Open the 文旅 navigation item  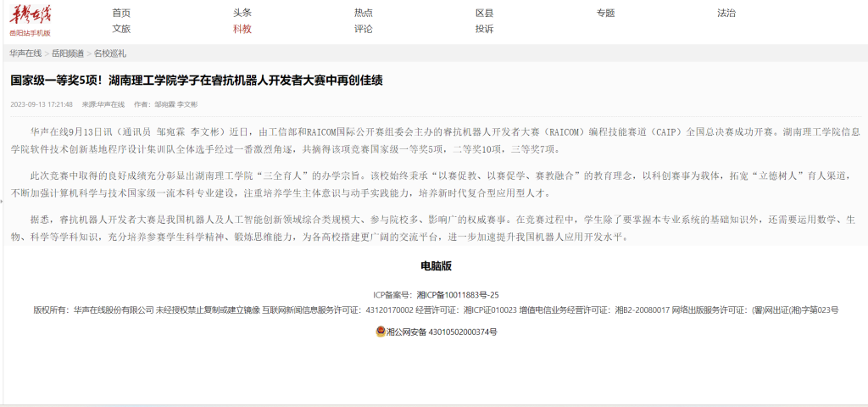coord(121,29)
